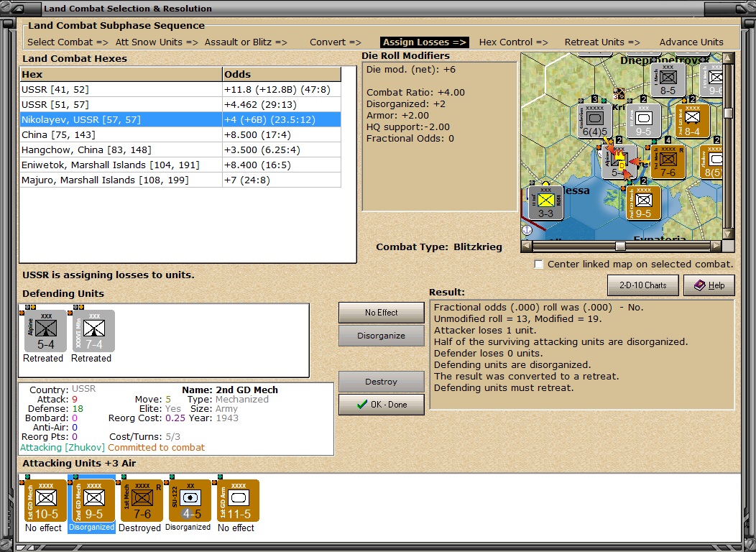The height and width of the screenshot is (552, 756).
Task: Select the 1st GD Mech 10-5 attacker
Action: coord(45,500)
